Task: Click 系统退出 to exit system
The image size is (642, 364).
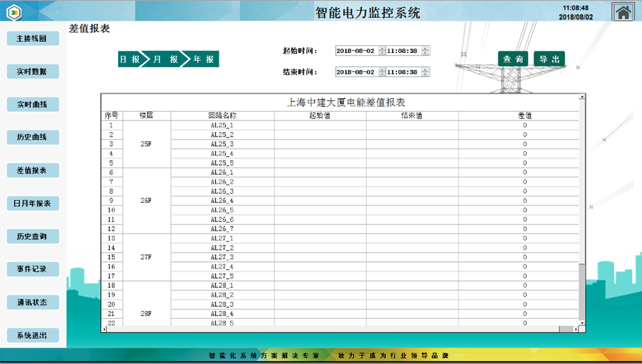Action: click(32, 336)
